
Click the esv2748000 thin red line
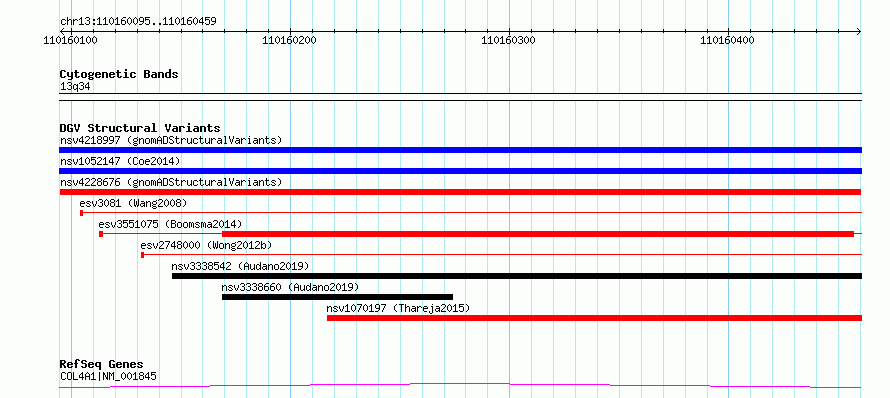(x=502, y=255)
